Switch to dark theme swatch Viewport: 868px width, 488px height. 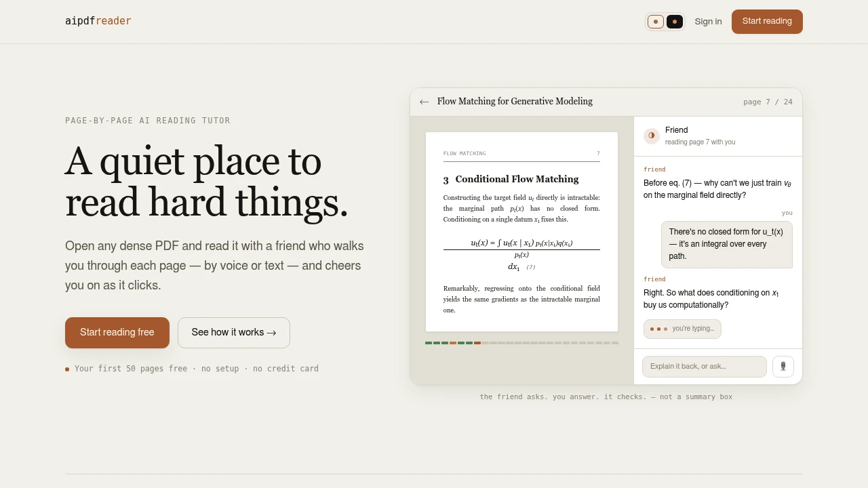(x=675, y=22)
